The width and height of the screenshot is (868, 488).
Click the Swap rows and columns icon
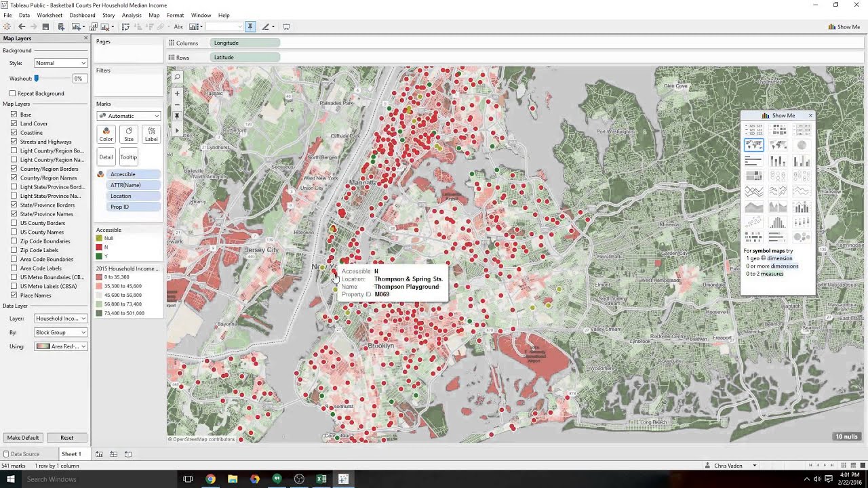(x=125, y=26)
